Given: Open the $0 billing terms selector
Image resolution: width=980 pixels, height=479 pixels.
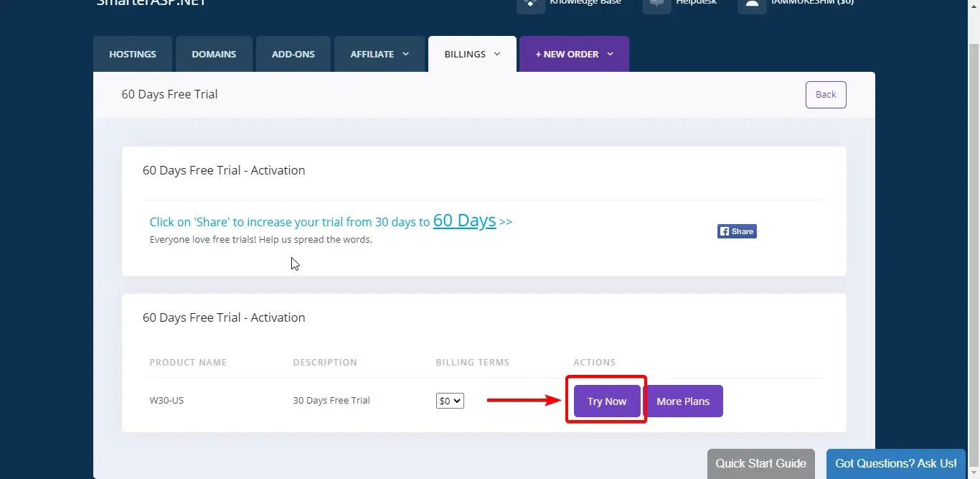Looking at the screenshot, I should click(x=450, y=401).
